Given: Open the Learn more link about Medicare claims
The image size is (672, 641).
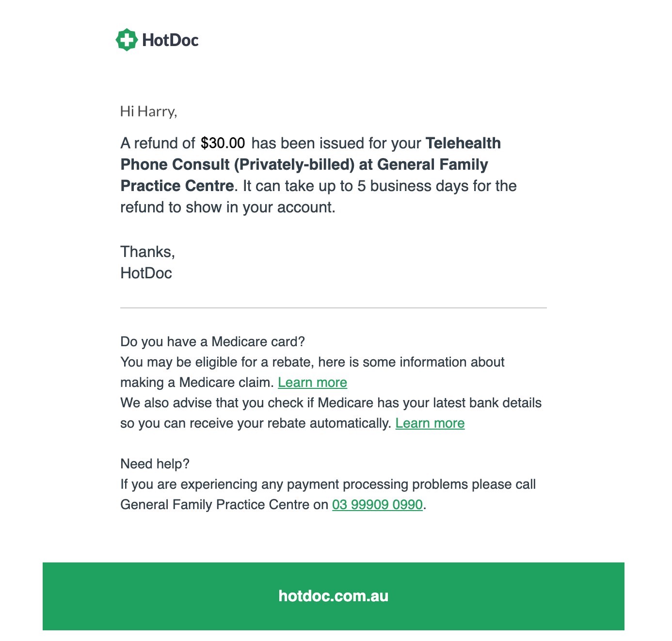Looking at the screenshot, I should (x=312, y=383).
